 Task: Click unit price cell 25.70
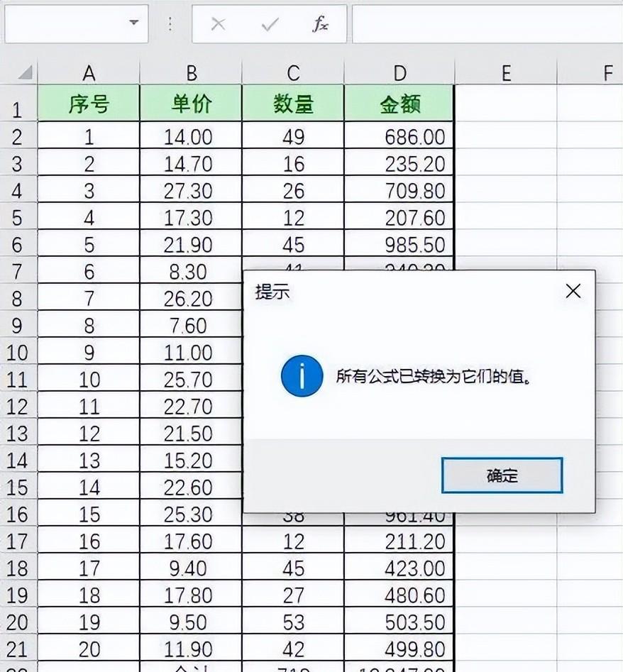coord(191,379)
